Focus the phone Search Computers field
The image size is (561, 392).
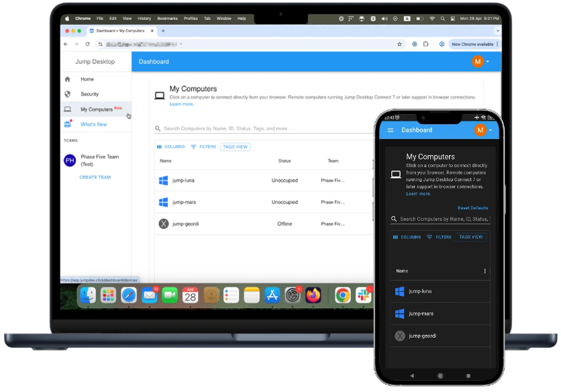coord(440,219)
